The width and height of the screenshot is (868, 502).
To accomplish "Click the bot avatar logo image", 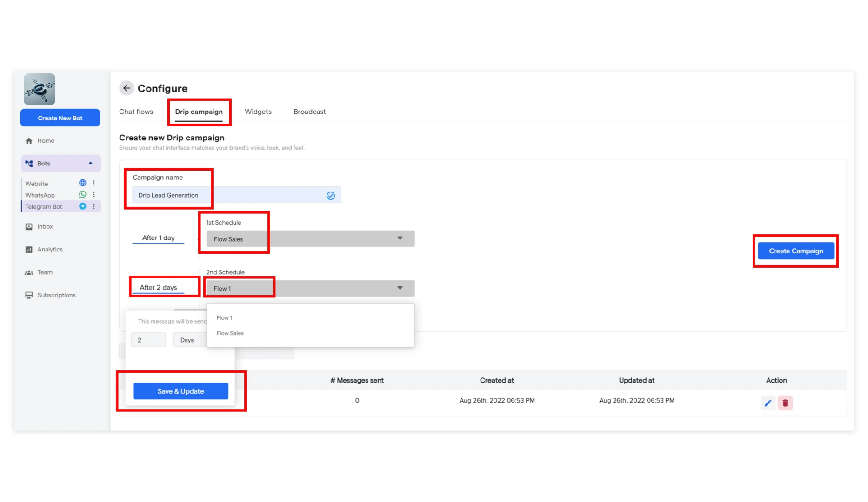I will [40, 89].
